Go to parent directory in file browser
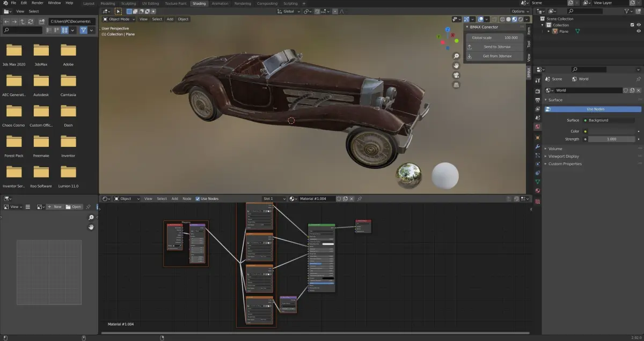644x341 pixels. 22,21
